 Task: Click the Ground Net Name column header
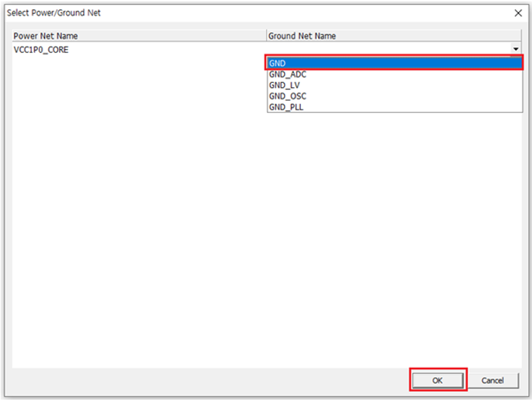pos(302,36)
